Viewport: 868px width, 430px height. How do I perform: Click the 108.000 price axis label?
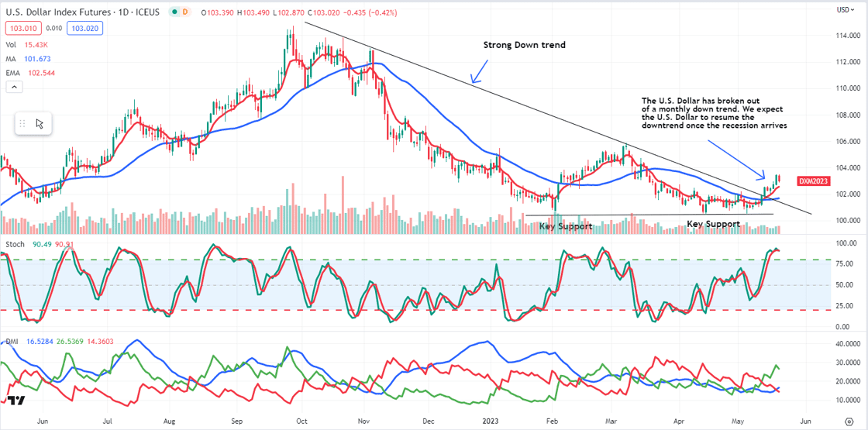[848, 115]
